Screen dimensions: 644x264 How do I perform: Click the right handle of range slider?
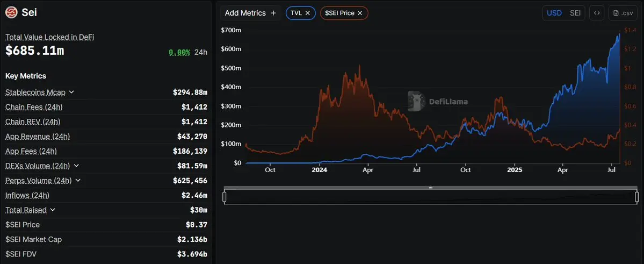tap(637, 197)
